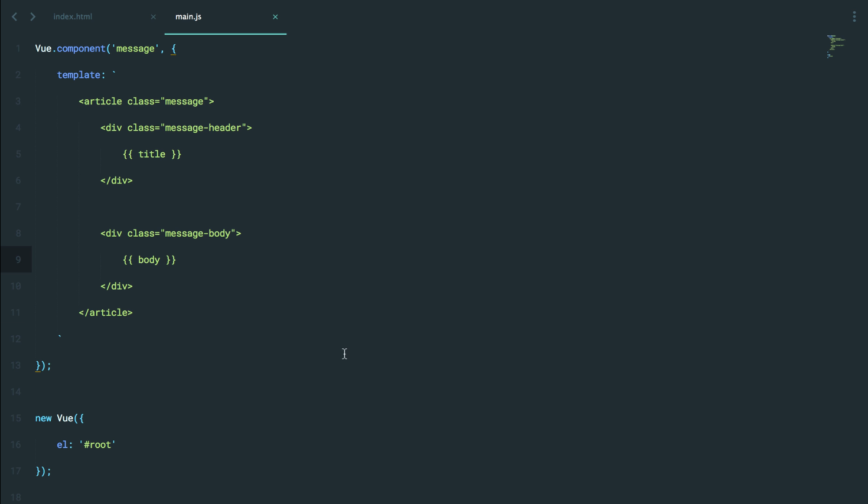Click the '#root' string value
Viewport: 868px width, 504px height.
(x=97, y=445)
